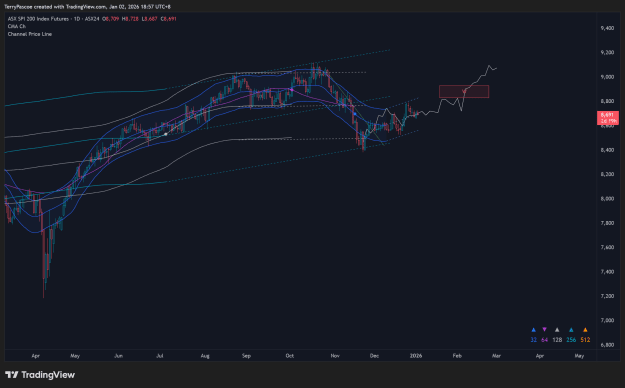
Task: Click the high value H8,728
Action: pyautogui.click(x=130, y=19)
